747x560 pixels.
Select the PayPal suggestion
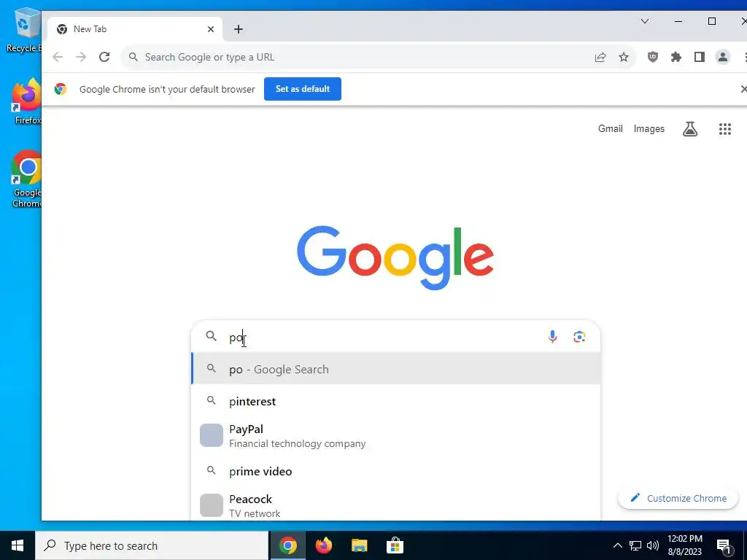coord(396,436)
